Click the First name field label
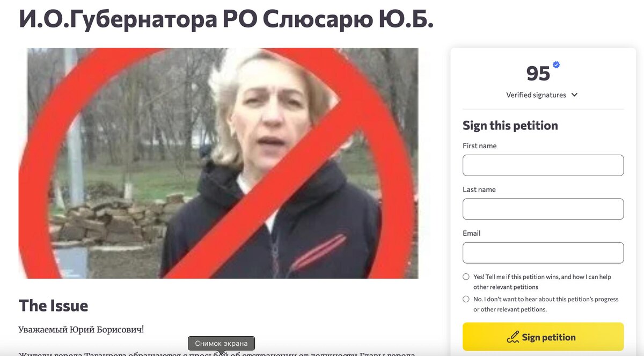The height and width of the screenshot is (356, 644). tap(480, 146)
